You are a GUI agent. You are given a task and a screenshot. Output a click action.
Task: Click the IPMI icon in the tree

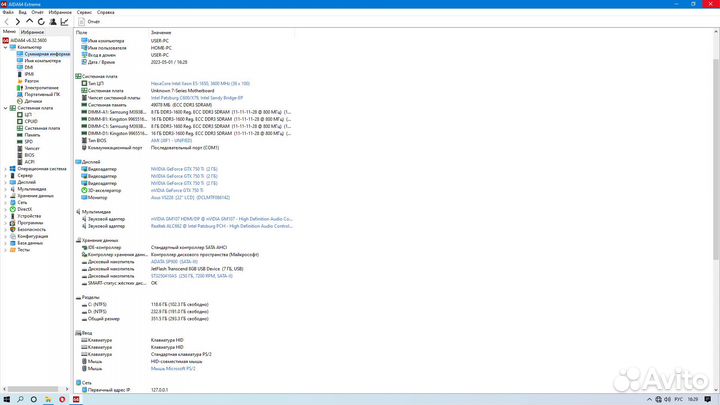20,74
